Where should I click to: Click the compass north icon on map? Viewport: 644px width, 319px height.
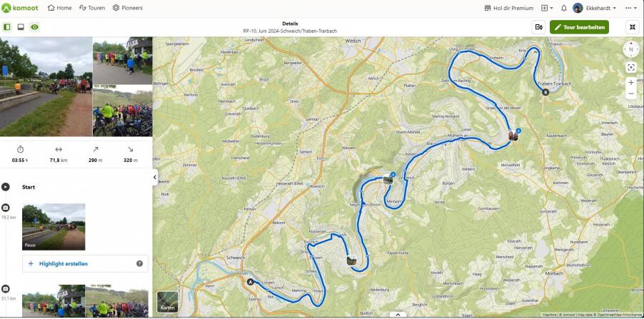631,49
